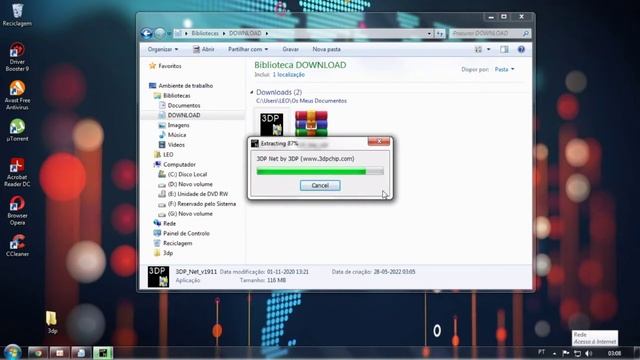Collapse the Downloads (2) group arrow
640x360 pixels.
click(252, 93)
